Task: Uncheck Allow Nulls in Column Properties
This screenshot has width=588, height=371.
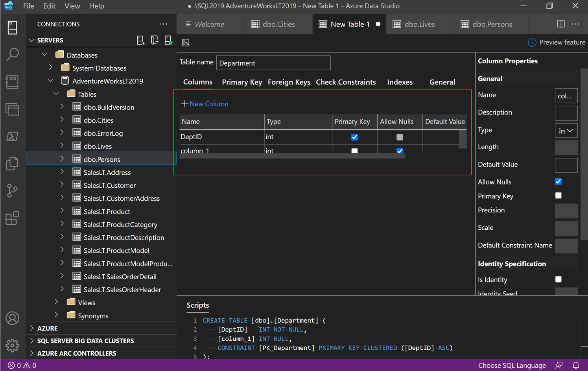Action: [x=558, y=181]
